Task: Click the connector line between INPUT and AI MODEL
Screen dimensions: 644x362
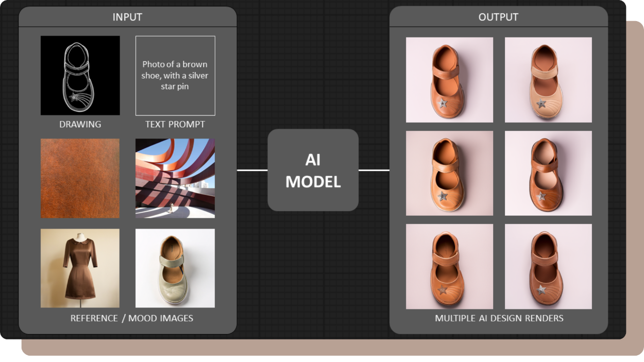Action: click(x=252, y=170)
